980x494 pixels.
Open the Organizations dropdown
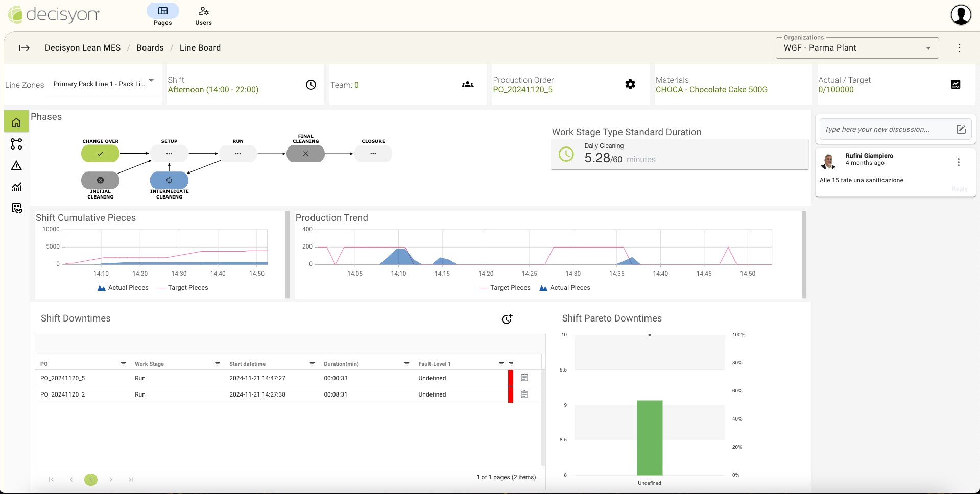[x=857, y=48]
